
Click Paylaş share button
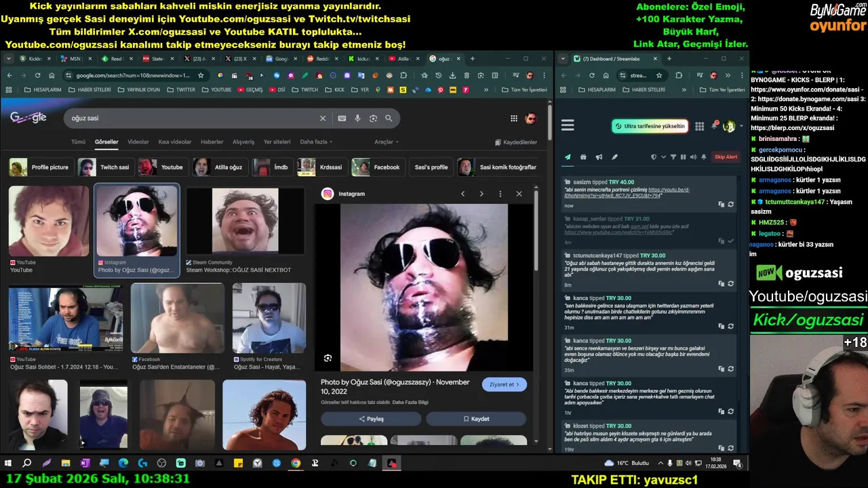pos(371,419)
